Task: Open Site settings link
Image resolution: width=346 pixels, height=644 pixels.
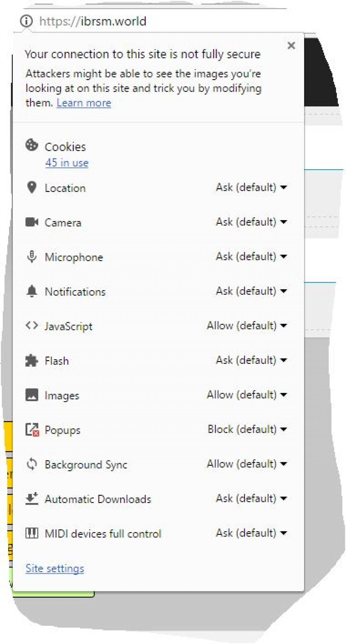Action: click(x=55, y=569)
